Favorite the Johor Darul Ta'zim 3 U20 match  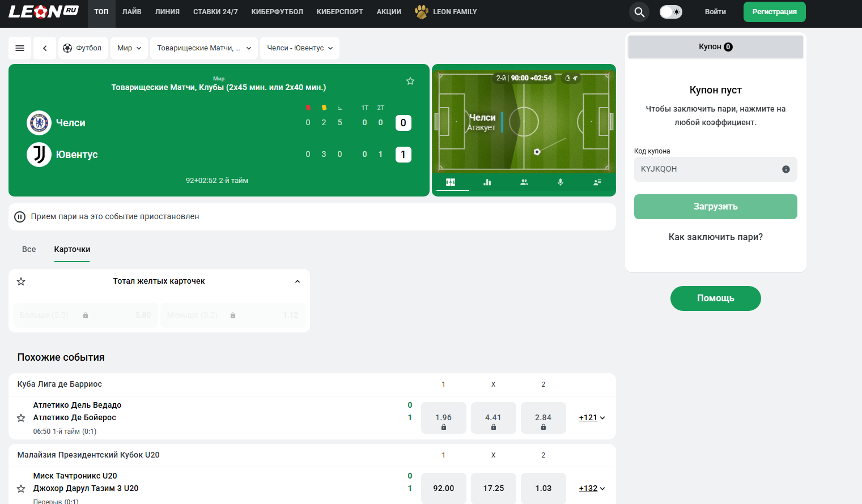(x=21, y=489)
